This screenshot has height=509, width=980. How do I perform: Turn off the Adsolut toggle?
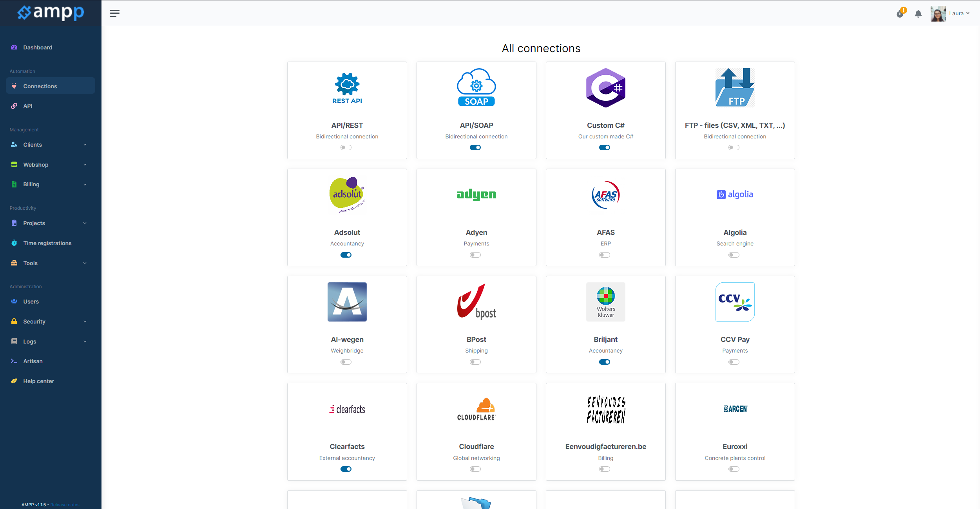[x=346, y=255]
